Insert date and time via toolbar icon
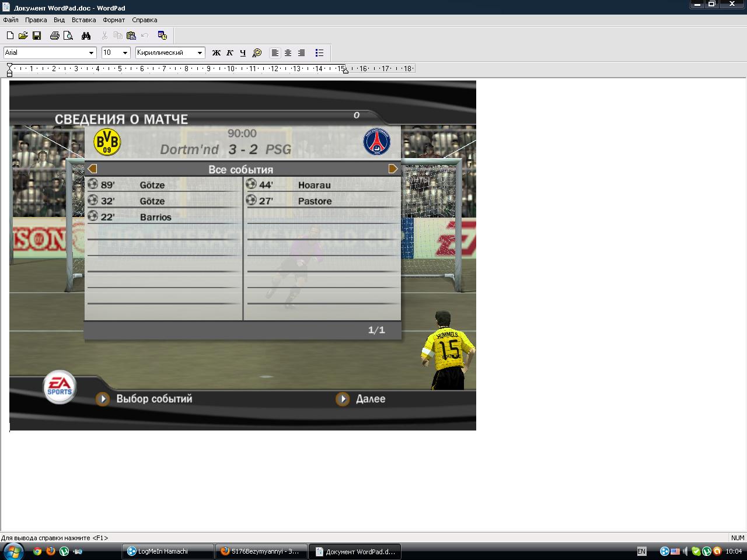 pos(162,36)
